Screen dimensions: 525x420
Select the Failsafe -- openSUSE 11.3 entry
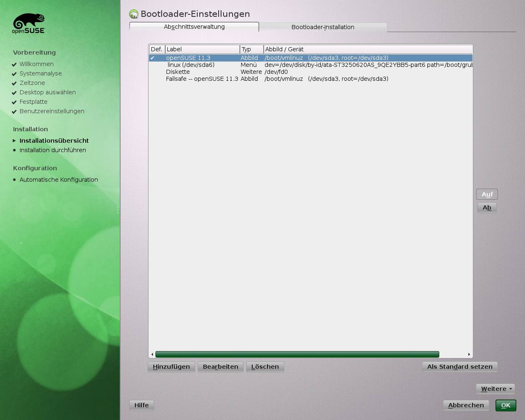click(x=310, y=79)
